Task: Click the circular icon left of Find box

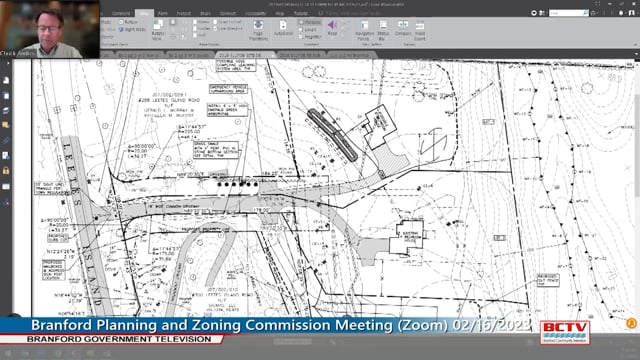Action: 533,13
